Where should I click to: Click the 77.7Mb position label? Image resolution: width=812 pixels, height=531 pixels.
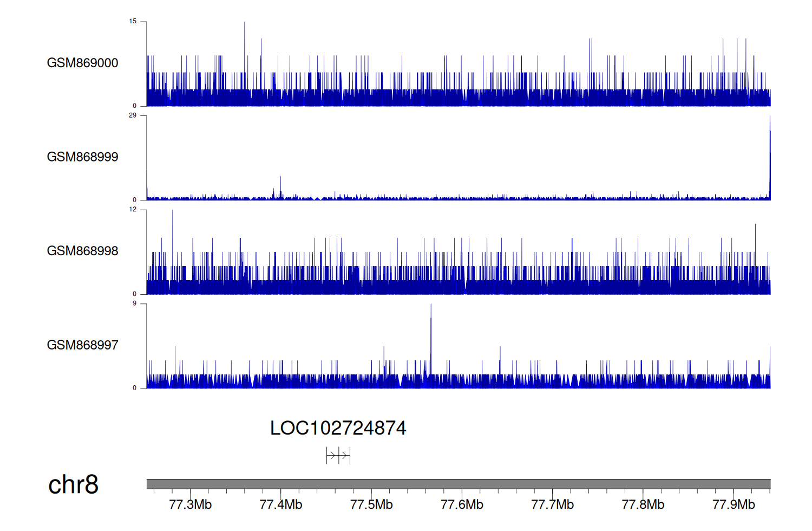[x=552, y=504]
